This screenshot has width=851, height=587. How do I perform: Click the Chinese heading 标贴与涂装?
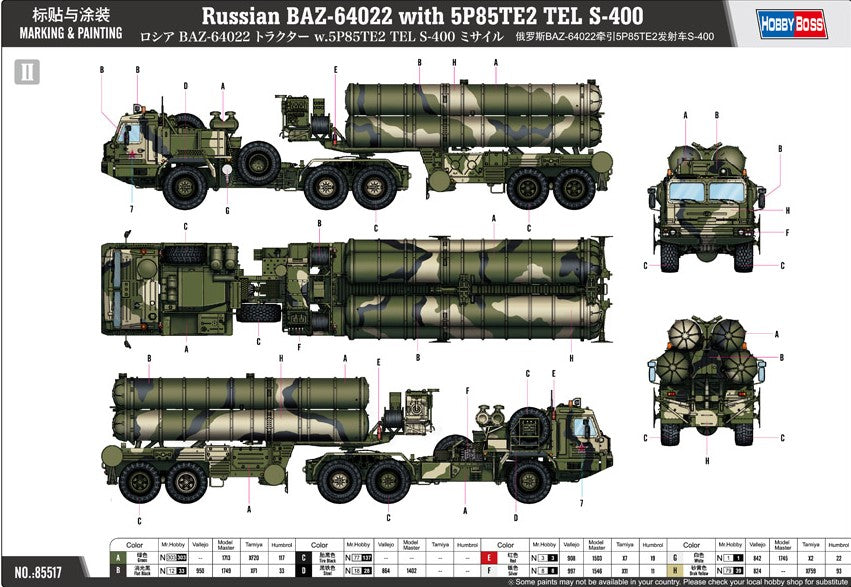tap(71, 14)
